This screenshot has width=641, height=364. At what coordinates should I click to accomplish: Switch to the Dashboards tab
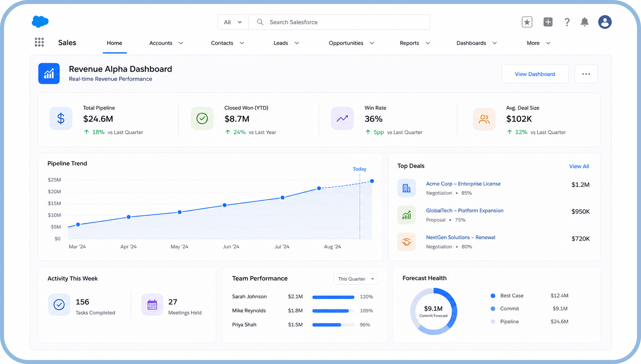click(x=471, y=43)
